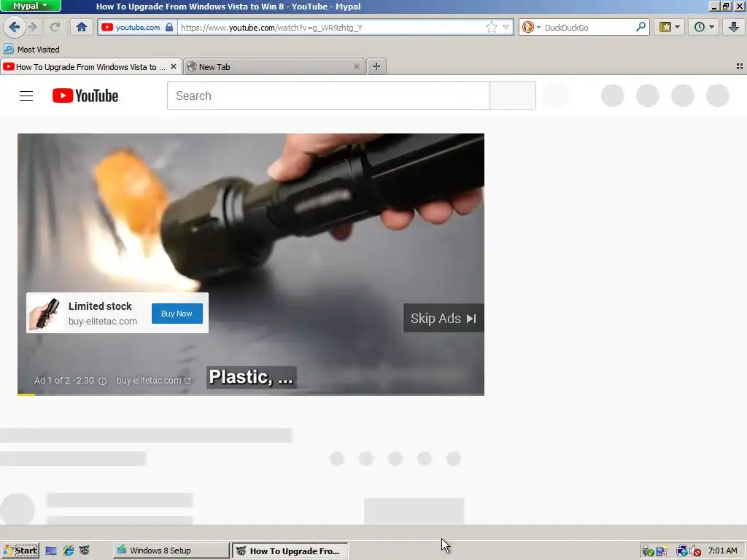Click the ad info circle icon
The image size is (747, 560).
pos(102,381)
